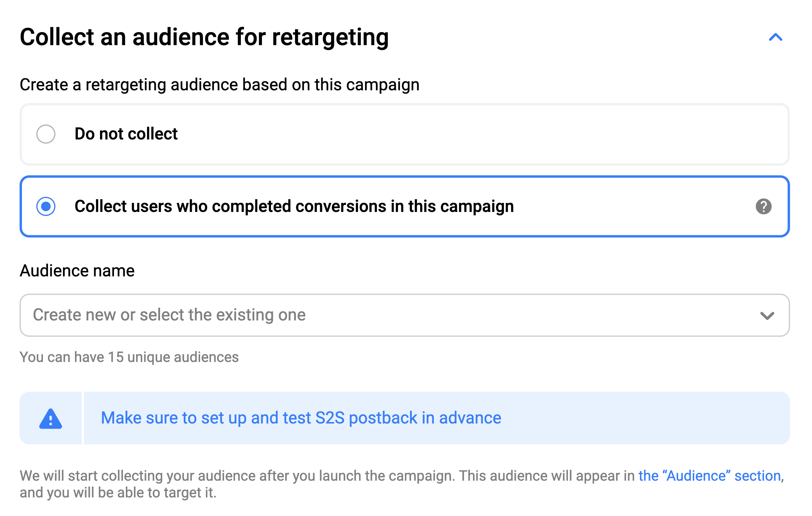Open the S2S postback setup link

click(301, 418)
